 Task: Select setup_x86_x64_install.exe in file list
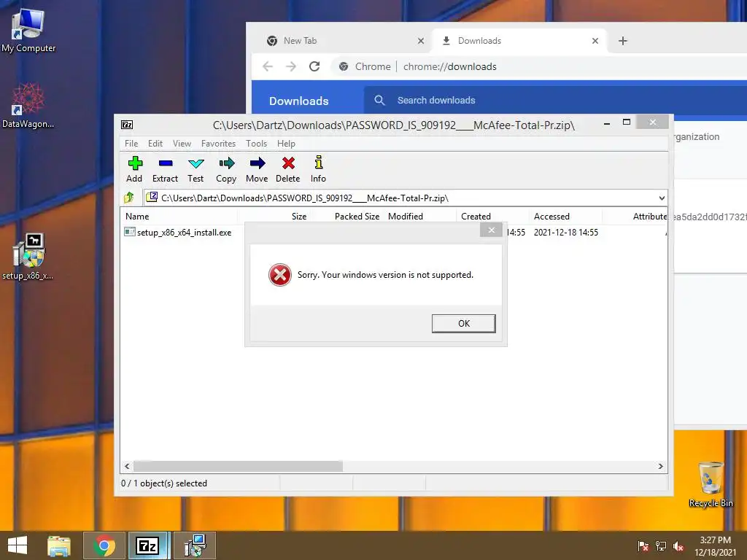tap(179, 233)
